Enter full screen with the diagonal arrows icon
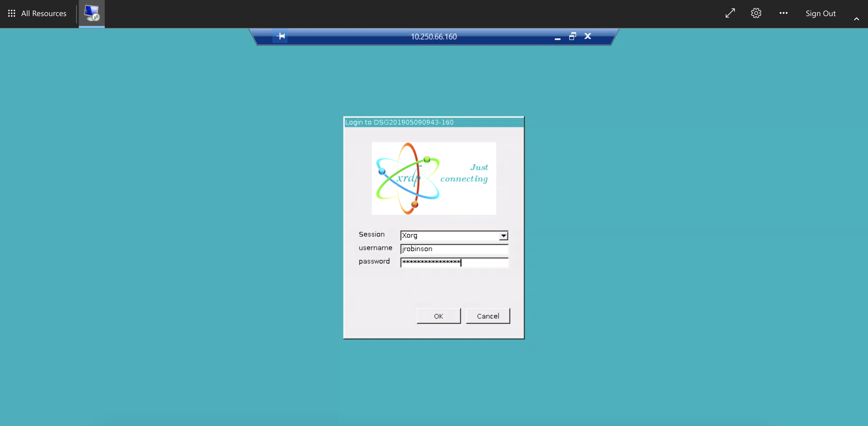The width and height of the screenshot is (868, 426). 730,13
